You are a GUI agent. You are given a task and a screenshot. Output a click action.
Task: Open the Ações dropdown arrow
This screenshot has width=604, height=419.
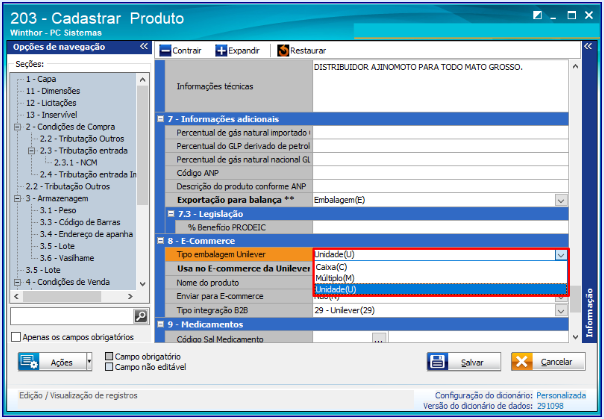pos(89,362)
